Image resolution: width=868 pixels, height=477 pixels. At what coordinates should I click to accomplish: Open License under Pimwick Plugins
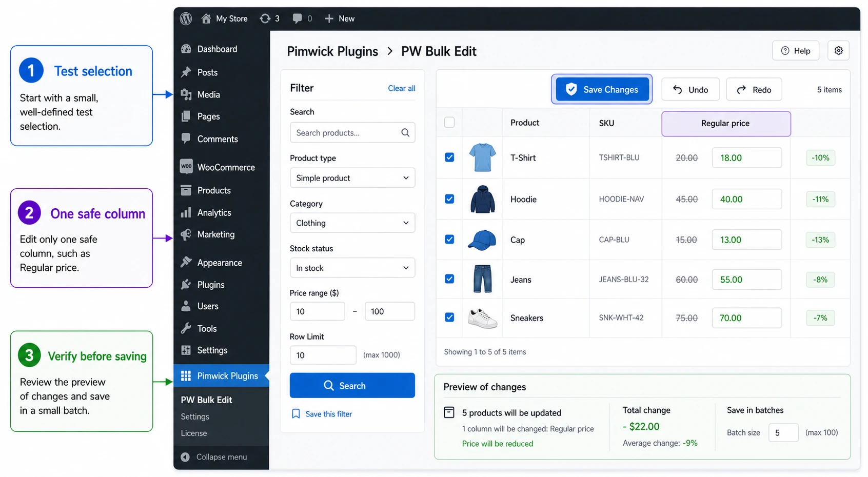(194, 433)
